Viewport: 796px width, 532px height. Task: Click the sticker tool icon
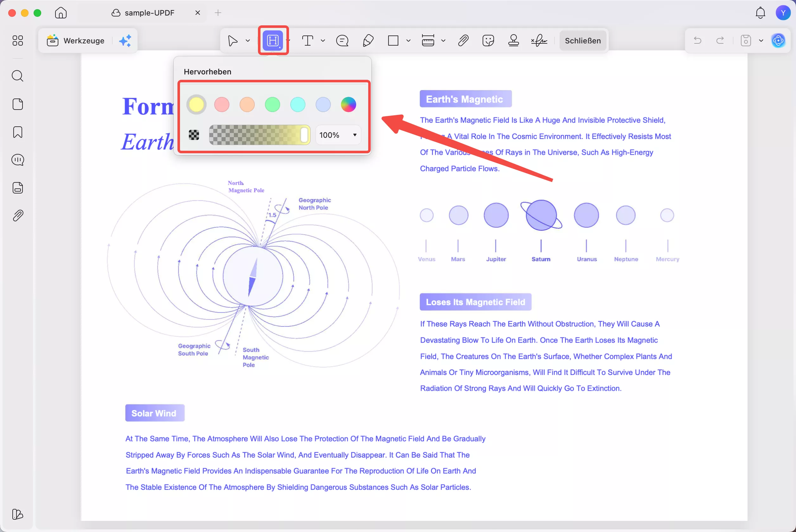[x=488, y=41]
